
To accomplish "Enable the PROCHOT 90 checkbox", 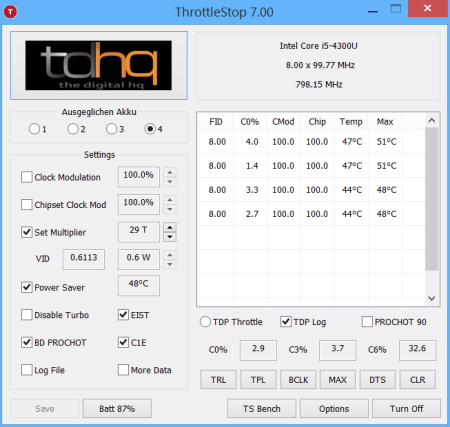I will coord(367,322).
